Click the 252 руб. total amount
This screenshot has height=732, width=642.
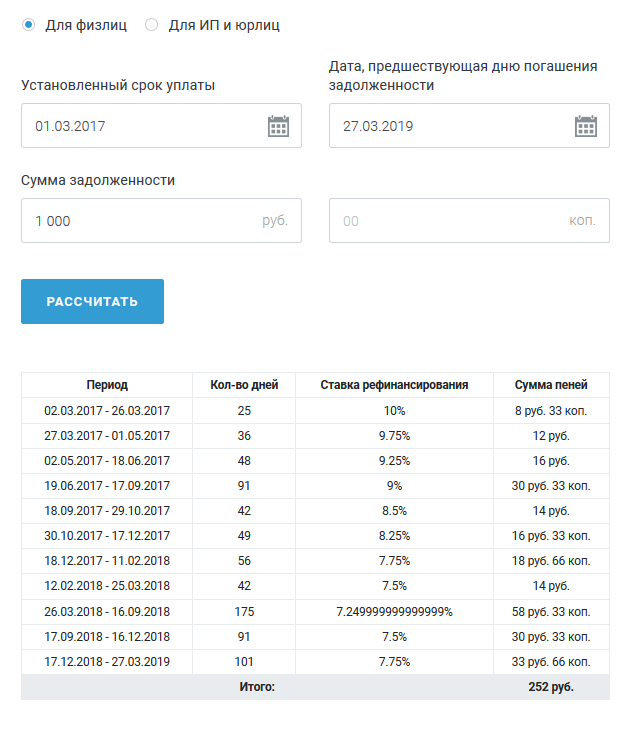pos(551,687)
